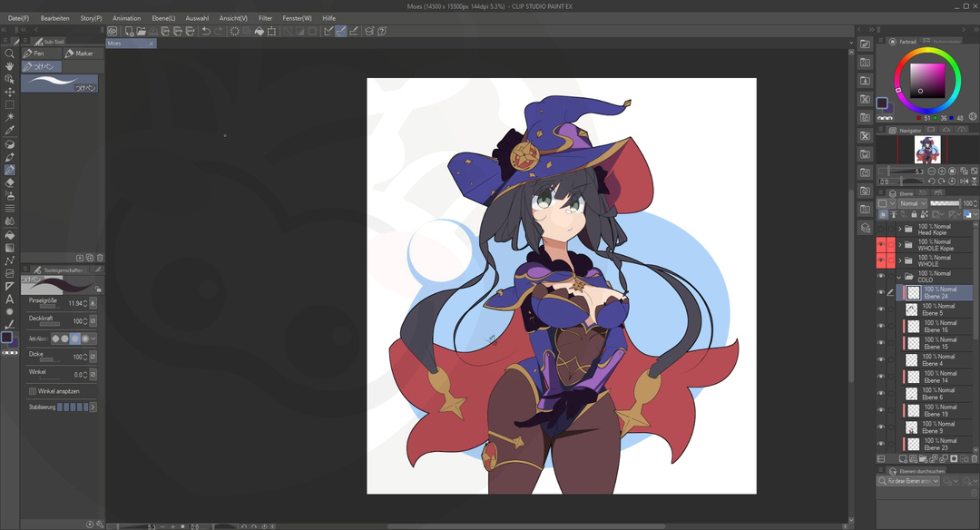Select the Text tool

9,299
